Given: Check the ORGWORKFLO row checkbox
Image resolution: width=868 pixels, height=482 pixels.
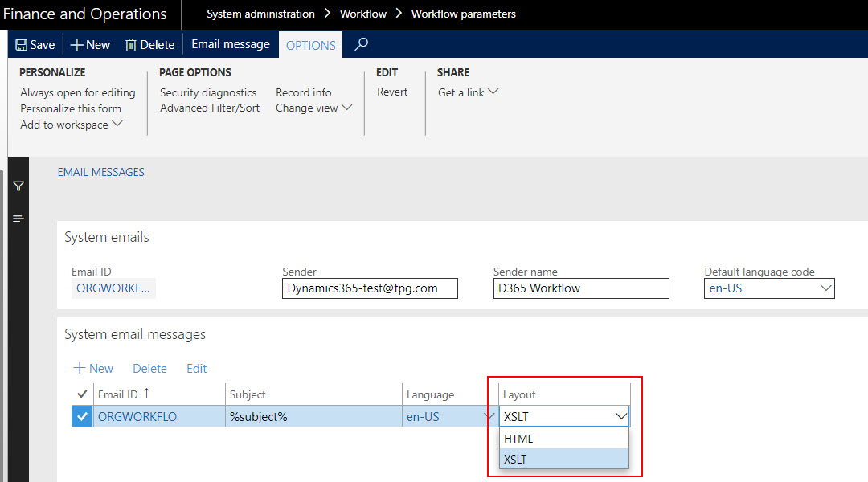Looking at the screenshot, I should pyautogui.click(x=81, y=416).
